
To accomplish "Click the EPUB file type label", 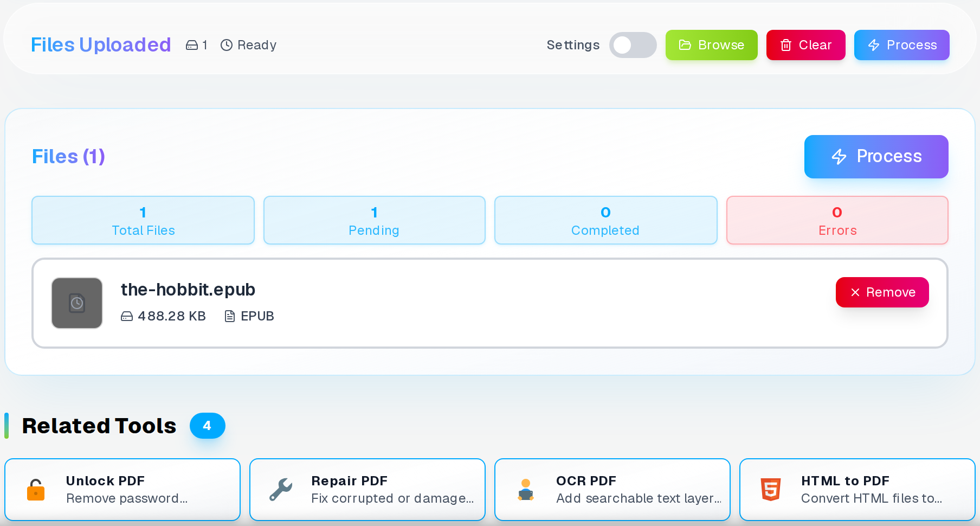I will (257, 316).
